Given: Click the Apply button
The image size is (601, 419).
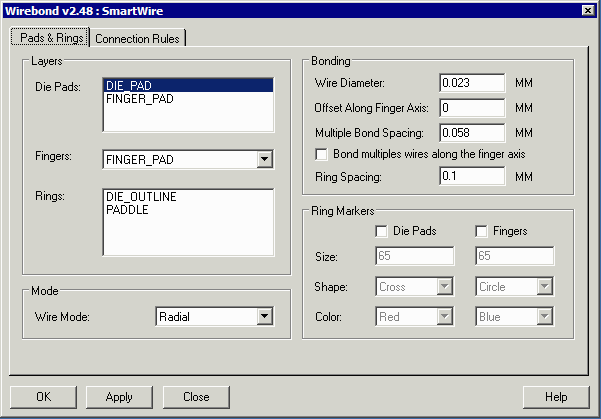Looking at the screenshot, I should pos(119,397).
